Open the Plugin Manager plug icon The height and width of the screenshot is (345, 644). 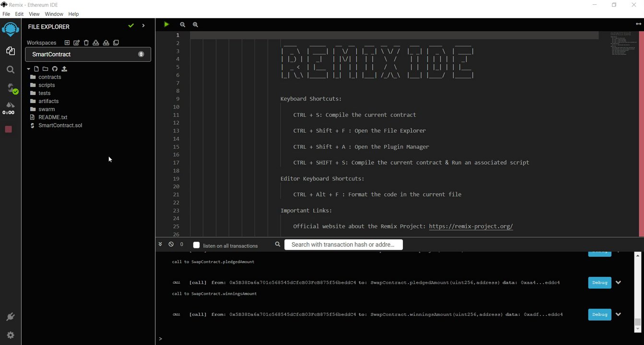[10, 317]
